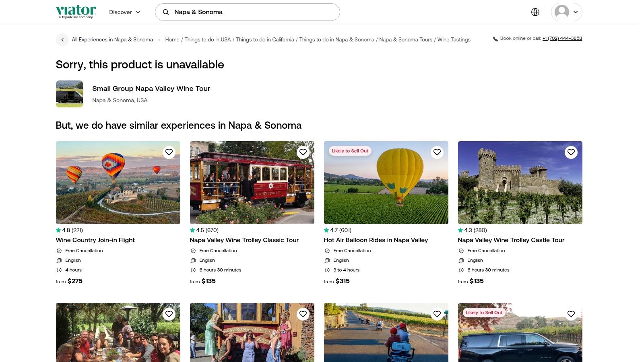Open the Discover dropdown menu

pos(125,12)
